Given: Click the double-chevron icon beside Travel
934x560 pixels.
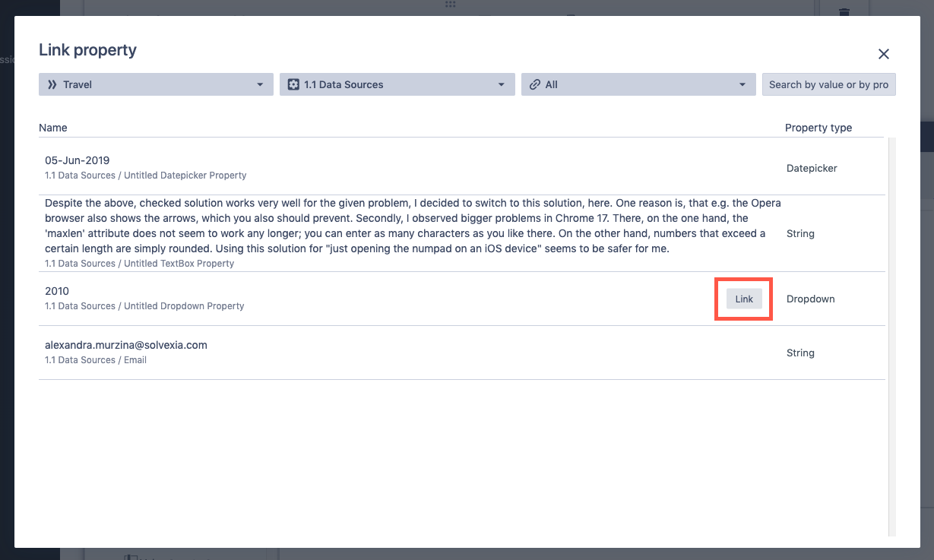Looking at the screenshot, I should (52, 84).
